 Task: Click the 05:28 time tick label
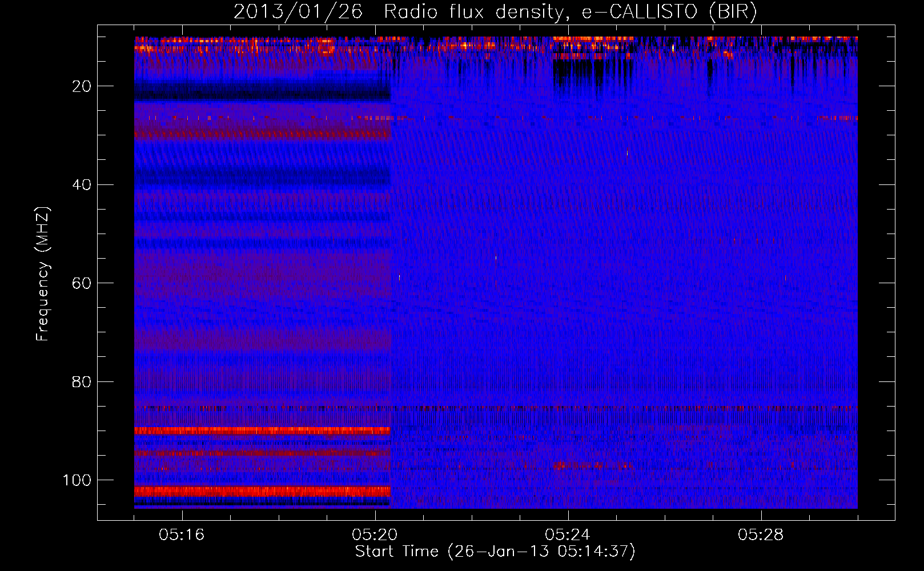tap(761, 535)
